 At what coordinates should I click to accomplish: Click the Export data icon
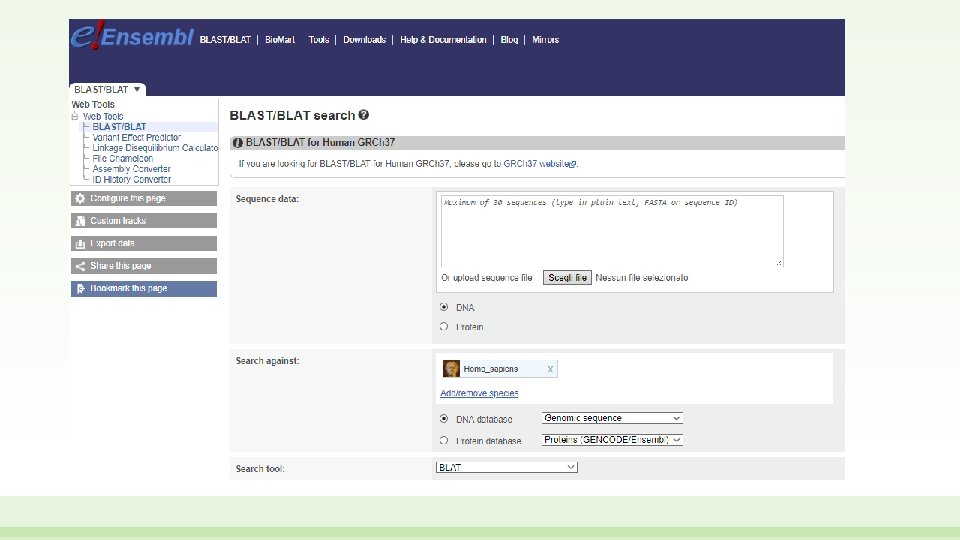[x=80, y=244]
